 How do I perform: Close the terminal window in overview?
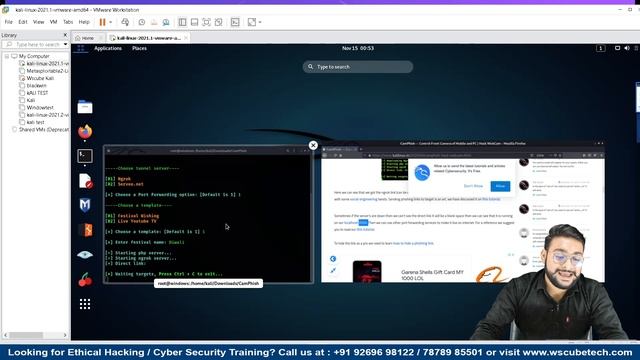tap(313, 145)
